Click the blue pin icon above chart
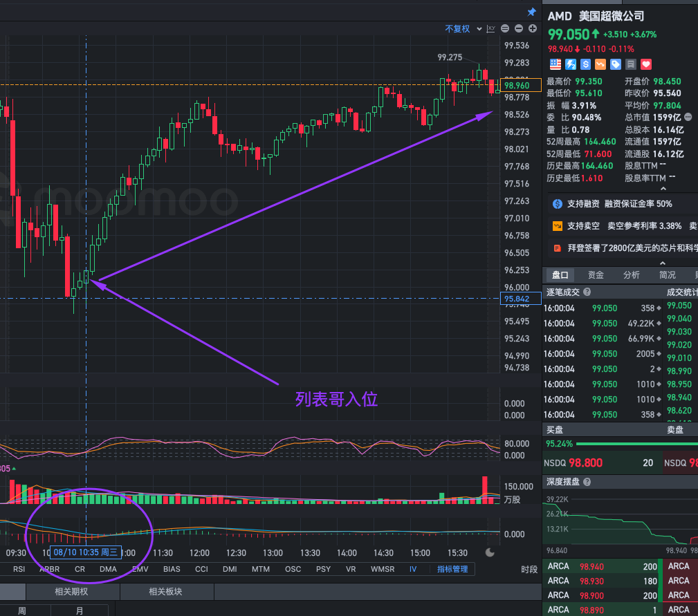The width and height of the screenshot is (698, 616). pos(531,12)
